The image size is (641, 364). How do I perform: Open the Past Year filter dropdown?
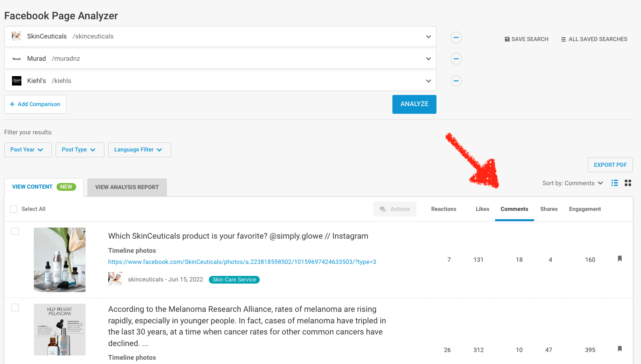[28, 150]
